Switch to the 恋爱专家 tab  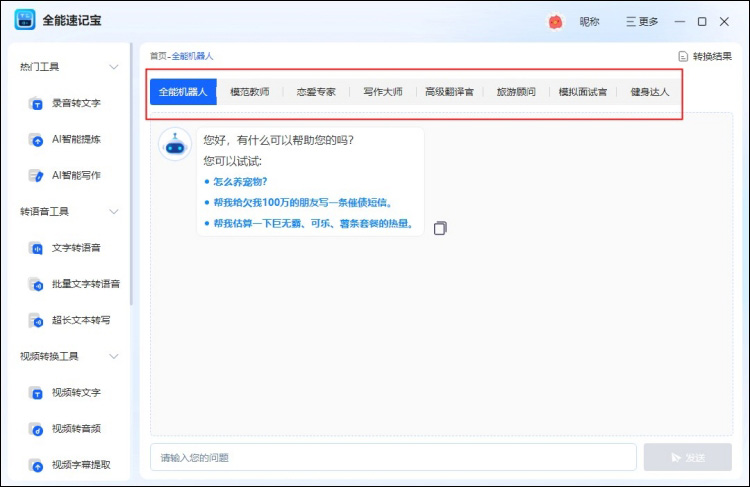coord(316,92)
